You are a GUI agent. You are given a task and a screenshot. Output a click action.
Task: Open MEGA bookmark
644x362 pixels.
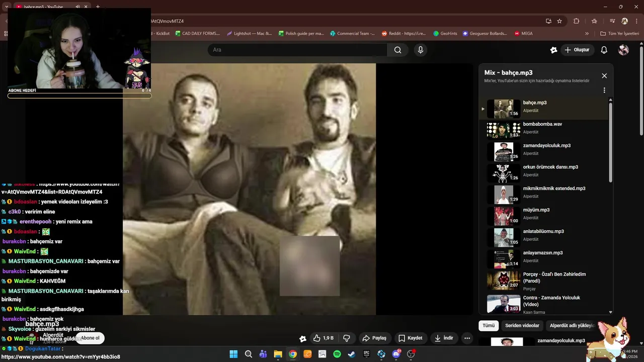[523, 34]
